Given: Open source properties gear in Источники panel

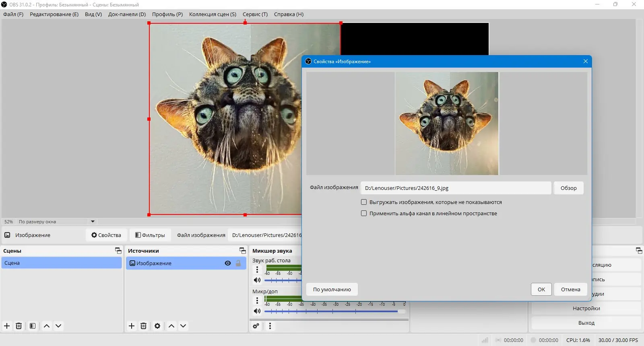Looking at the screenshot, I should (157, 326).
